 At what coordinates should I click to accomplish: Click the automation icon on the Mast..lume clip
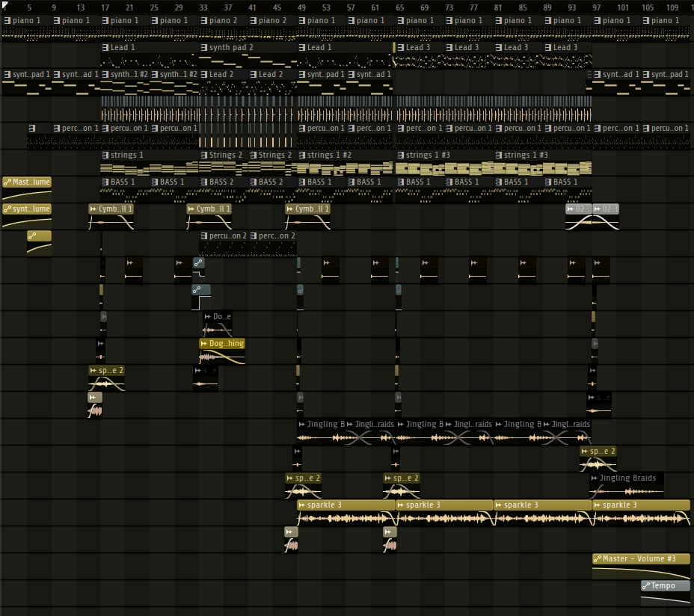click(7, 182)
